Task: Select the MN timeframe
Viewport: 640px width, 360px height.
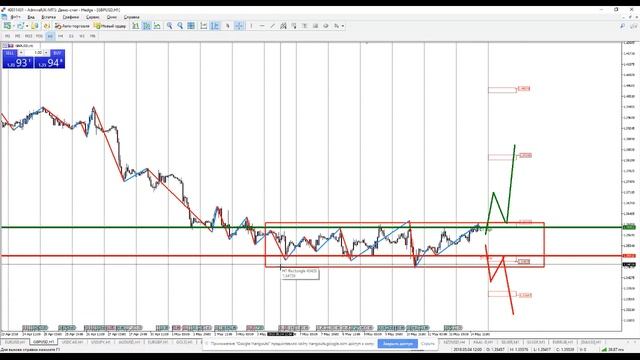Action: 93,36
